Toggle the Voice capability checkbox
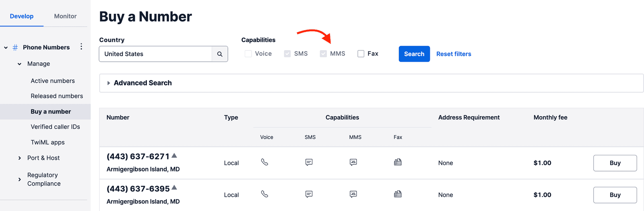The image size is (644, 211). (248, 54)
